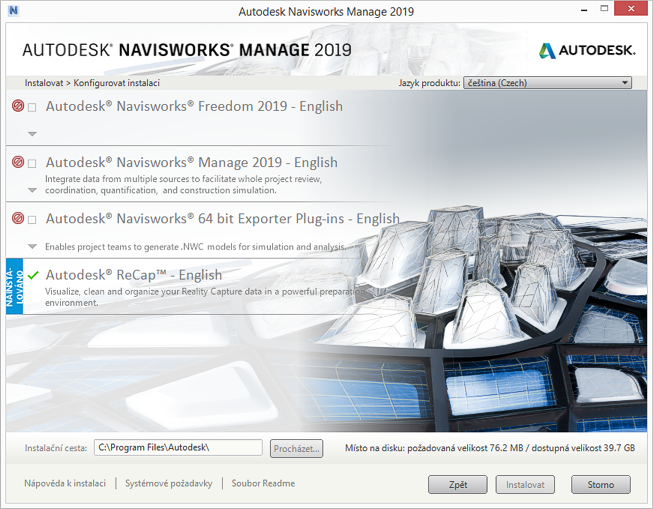Expand the Navisworks Freedom 2019 options arrow
653x509 pixels.
(x=32, y=134)
